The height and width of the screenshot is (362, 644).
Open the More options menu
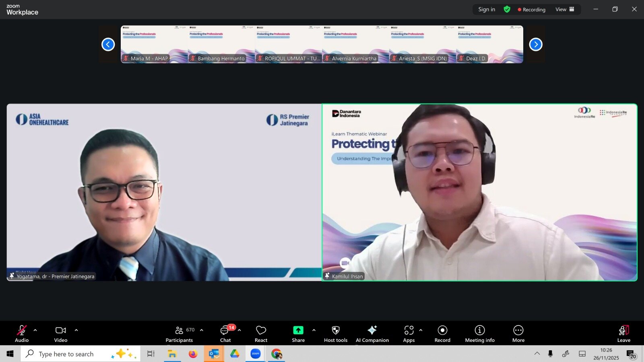click(518, 334)
